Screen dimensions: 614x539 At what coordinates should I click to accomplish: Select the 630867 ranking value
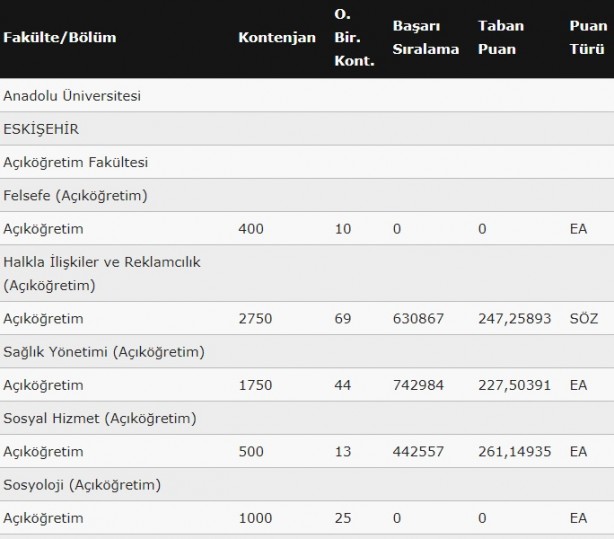coord(418,319)
